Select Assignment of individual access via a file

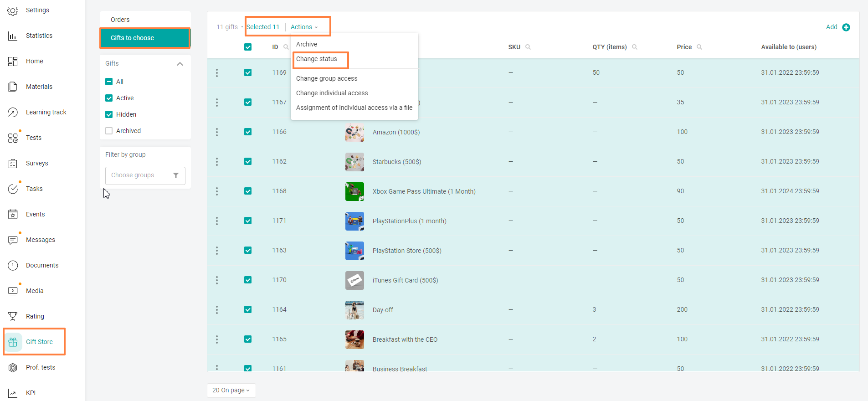tap(354, 108)
